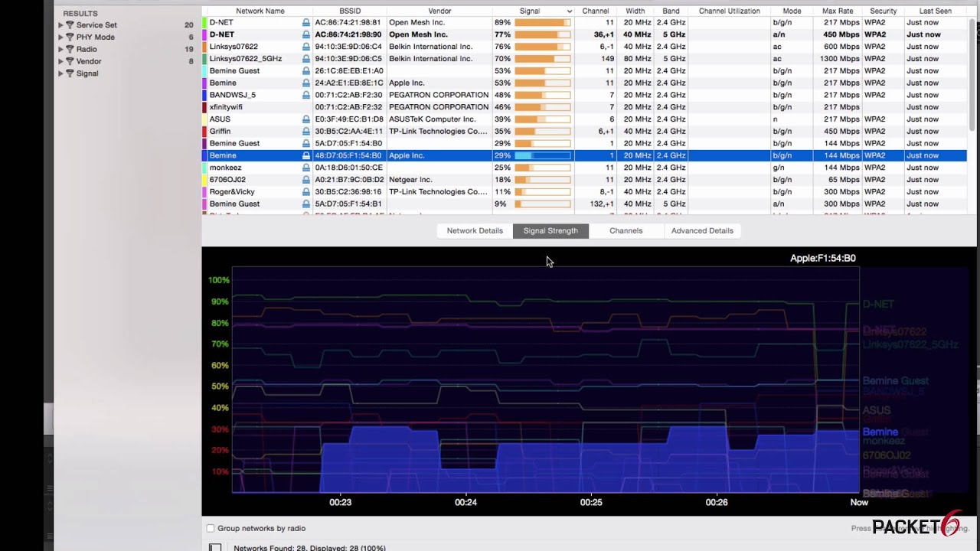Click lock icon for BSSID 5A:D7:05:F1:54:B0
The height and width of the screenshot is (551, 980).
tap(306, 144)
